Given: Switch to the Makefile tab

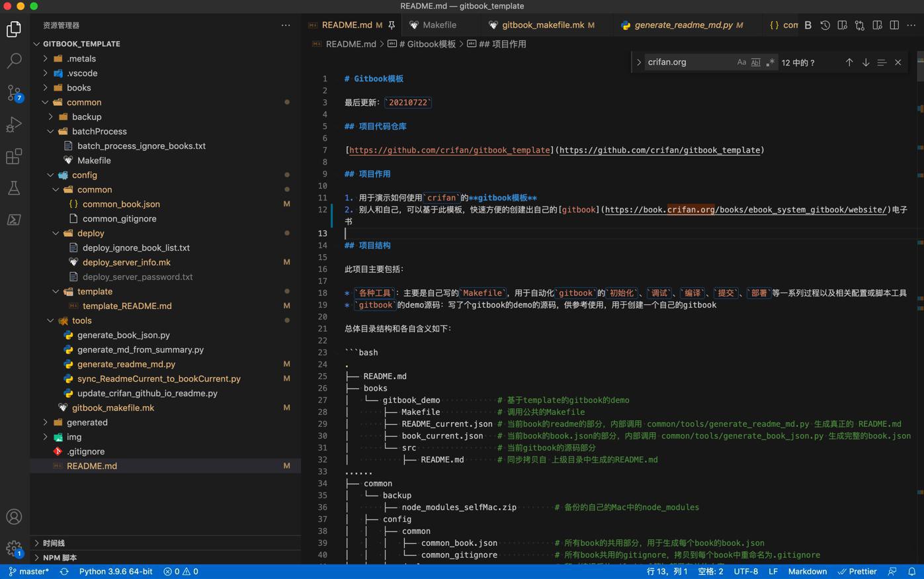Looking at the screenshot, I should pyautogui.click(x=439, y=25).
